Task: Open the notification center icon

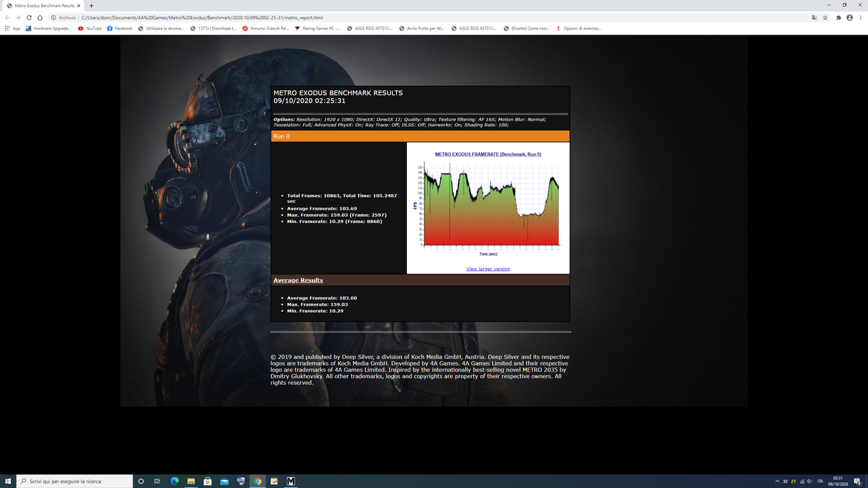Action: [x=858, y=481]
